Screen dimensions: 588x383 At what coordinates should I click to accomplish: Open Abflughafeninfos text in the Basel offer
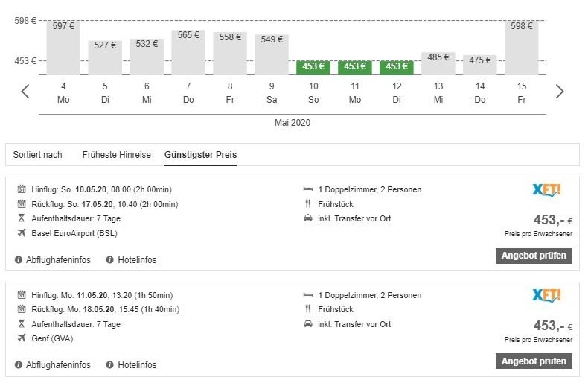pos(58,260)
